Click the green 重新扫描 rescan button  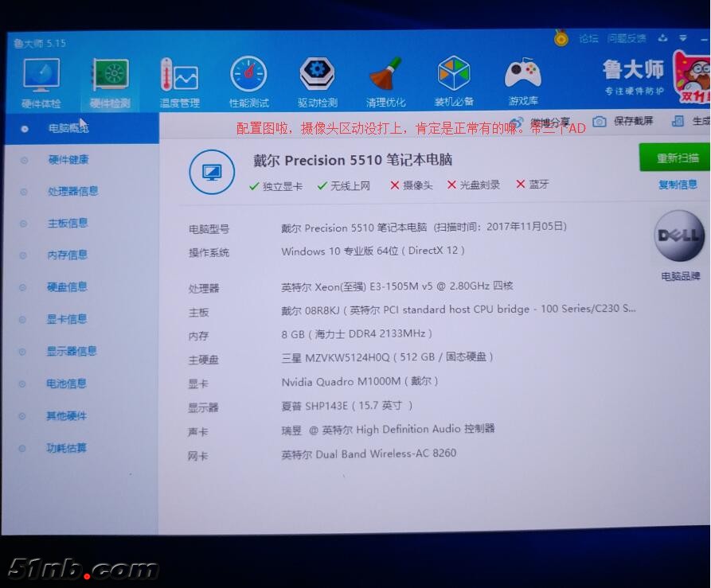[674, 158]
